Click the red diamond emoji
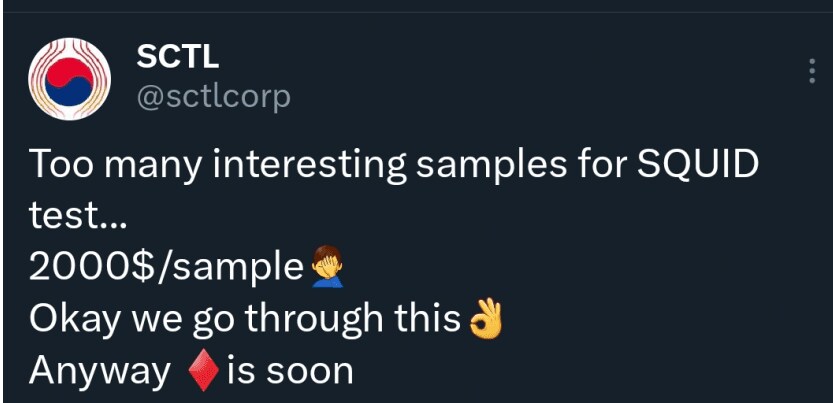The image size is (833, 403). click(x=204, y=371)
